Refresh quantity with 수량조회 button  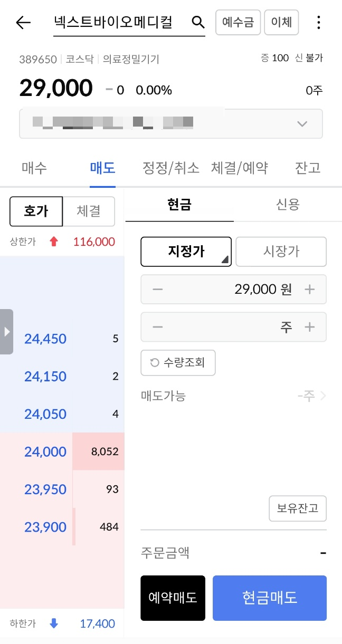[178, 362]
